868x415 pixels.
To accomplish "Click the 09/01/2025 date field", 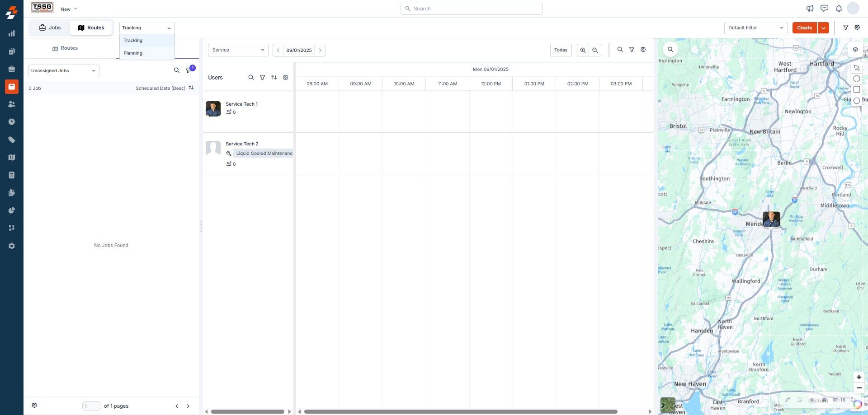I will [299, 50].
